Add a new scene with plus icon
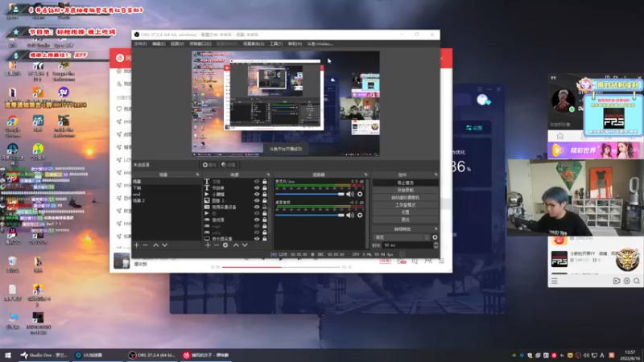644x362 pixels. [136, 245]
